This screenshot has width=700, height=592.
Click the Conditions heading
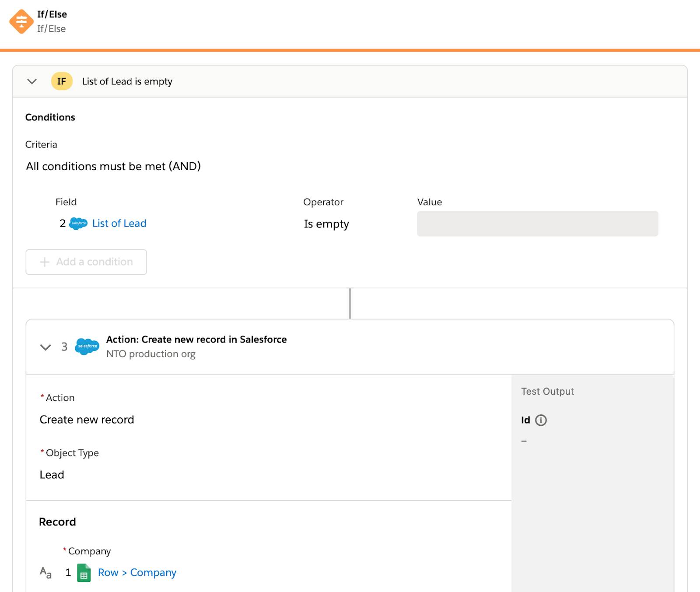tap(50, 117)
